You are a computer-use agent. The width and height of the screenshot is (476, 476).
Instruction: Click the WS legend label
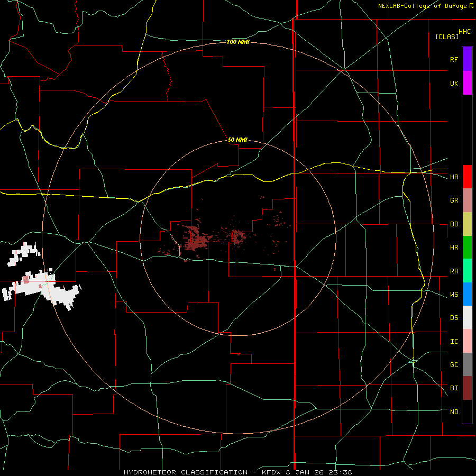pyautogui.click(x=454, y=295)
